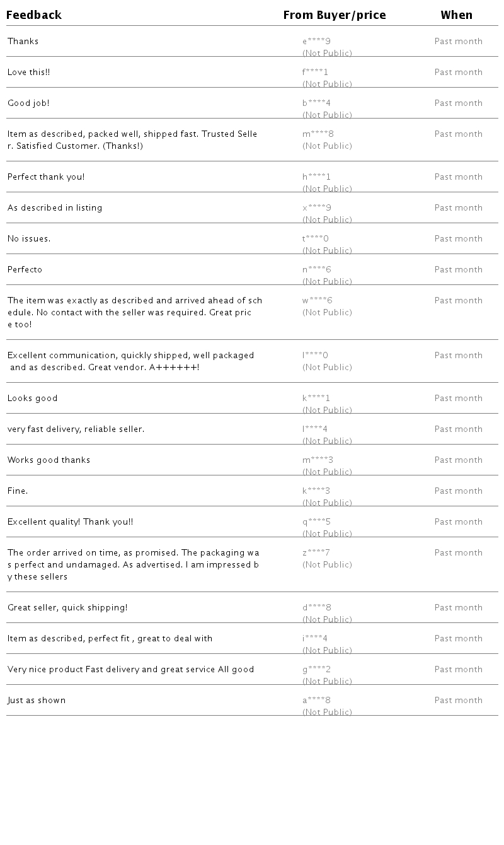The height and width of the screenshot is (845, 504).
Task: Select buyer m****8 username
Action: pos(318,134)
